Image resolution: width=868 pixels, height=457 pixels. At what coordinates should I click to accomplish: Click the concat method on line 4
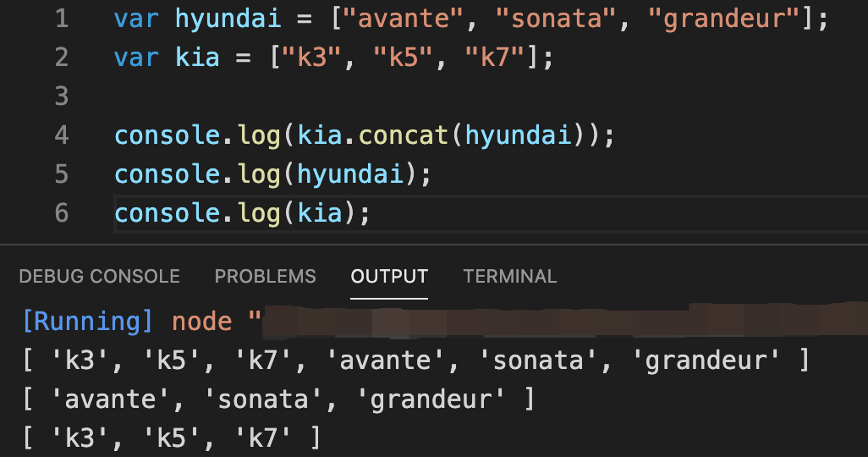click(404, 135)
